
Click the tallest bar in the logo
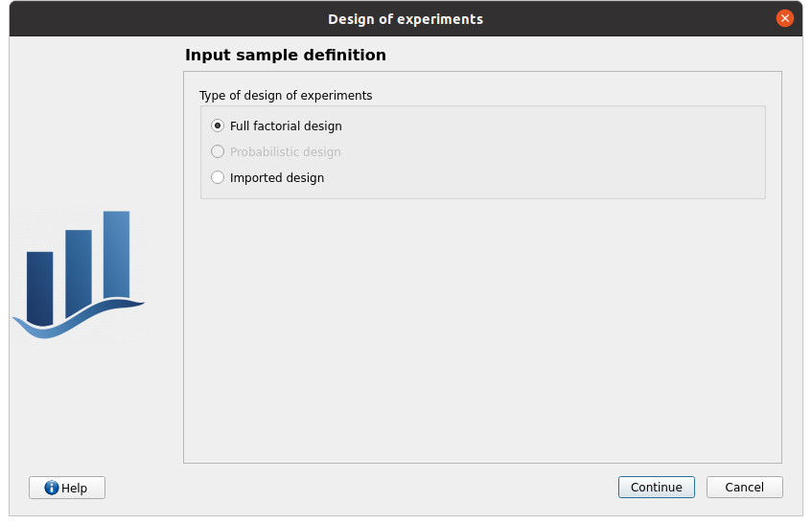pos(116,254)
